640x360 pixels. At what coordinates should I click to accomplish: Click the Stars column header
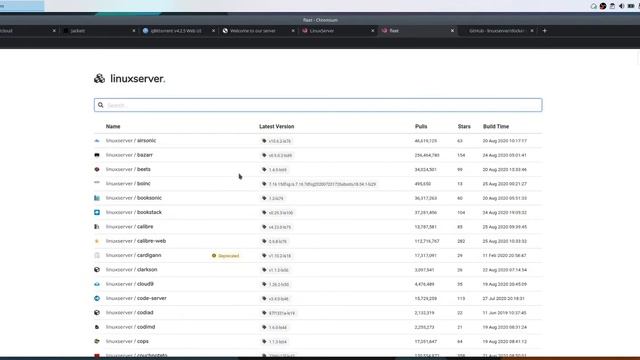[x=464, y=127]
